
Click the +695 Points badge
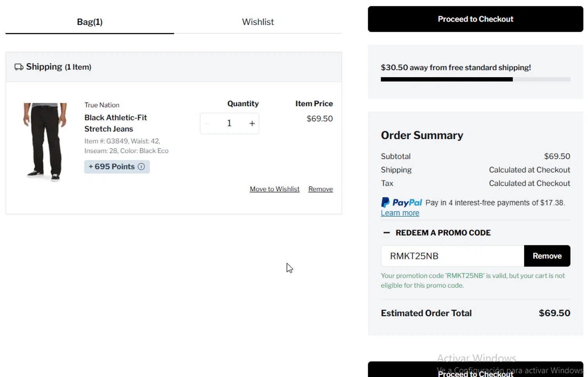point(112,167)
